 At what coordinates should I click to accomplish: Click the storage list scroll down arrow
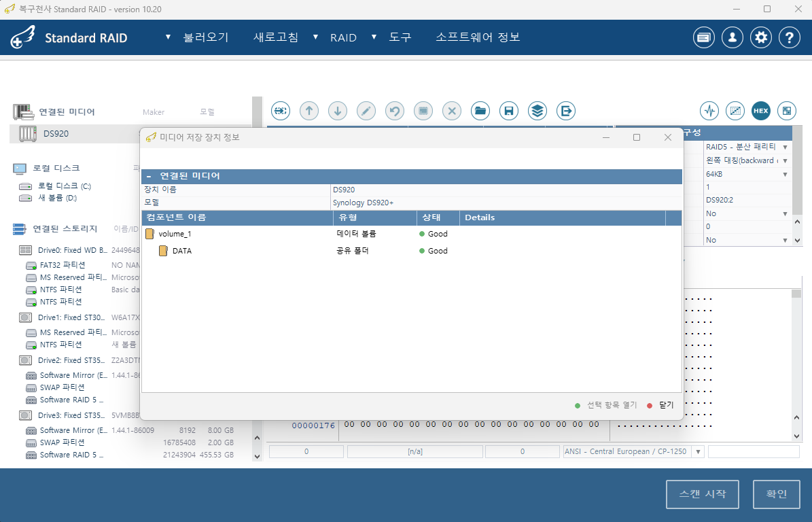tap(258, 456)
